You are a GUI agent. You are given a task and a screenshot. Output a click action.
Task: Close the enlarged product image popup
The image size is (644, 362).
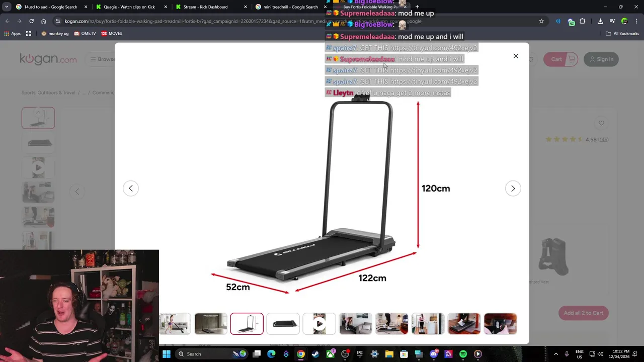tap(516, 56)
